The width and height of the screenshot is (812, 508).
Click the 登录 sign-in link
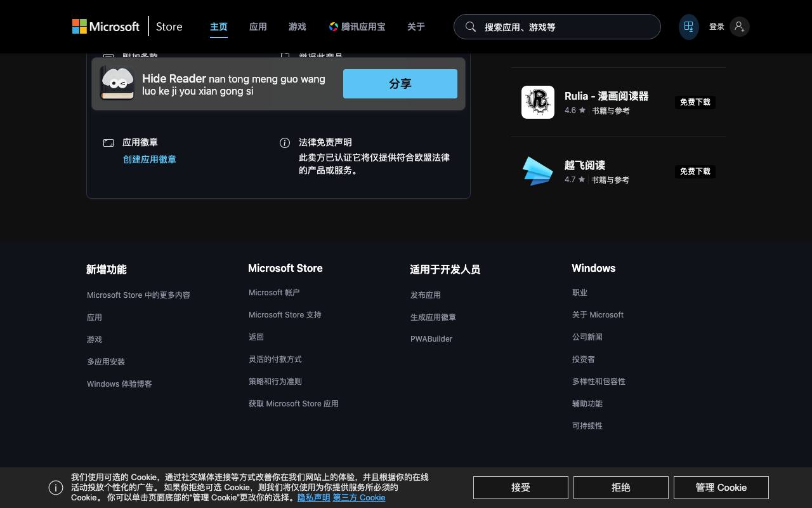pyautogui.click(x=717, y=27)
